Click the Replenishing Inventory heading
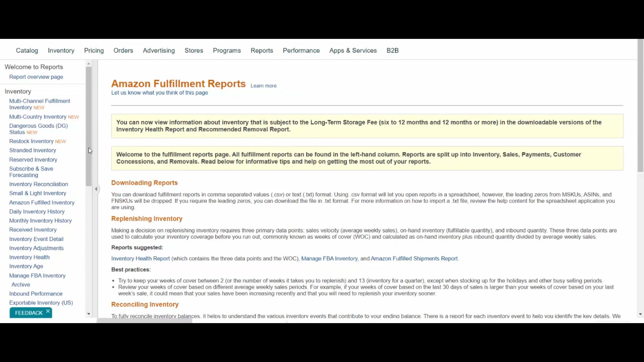 pyautogui.click(x=147, y=219)
